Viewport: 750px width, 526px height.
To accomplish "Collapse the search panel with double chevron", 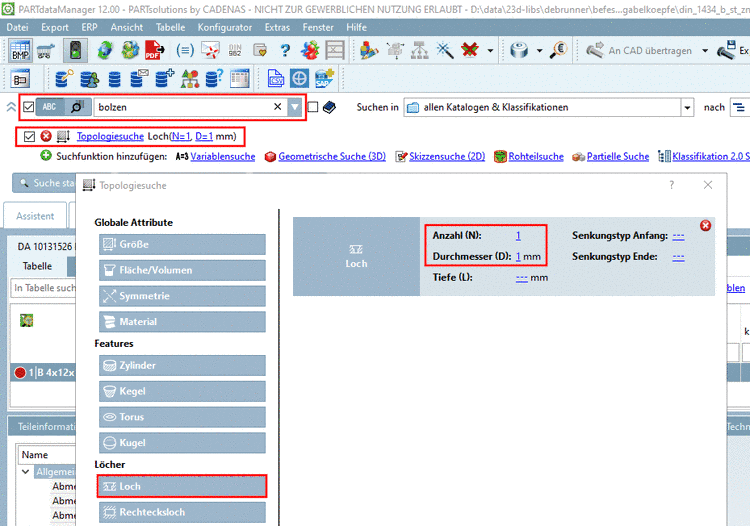I will pyautogui.click(x=11, y=107).
